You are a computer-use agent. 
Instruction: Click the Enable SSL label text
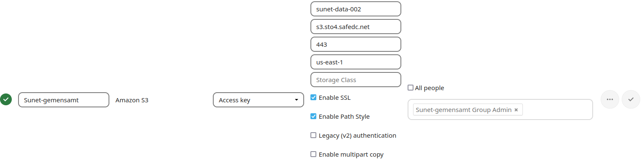coord(334,98)
